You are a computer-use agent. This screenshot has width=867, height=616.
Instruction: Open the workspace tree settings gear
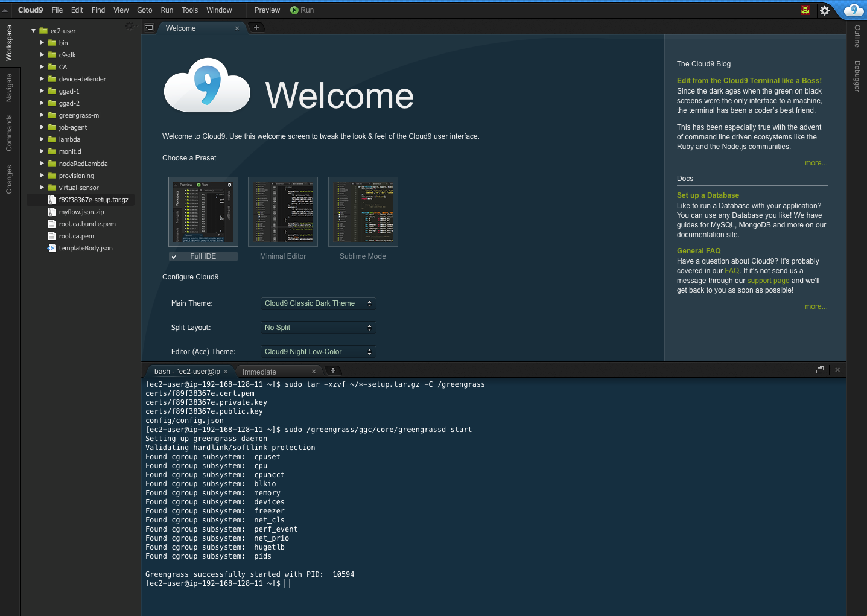coord(130,26)
